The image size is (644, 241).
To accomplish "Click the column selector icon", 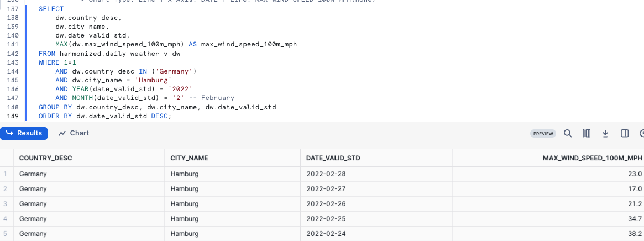I will [x=587, y=133].
